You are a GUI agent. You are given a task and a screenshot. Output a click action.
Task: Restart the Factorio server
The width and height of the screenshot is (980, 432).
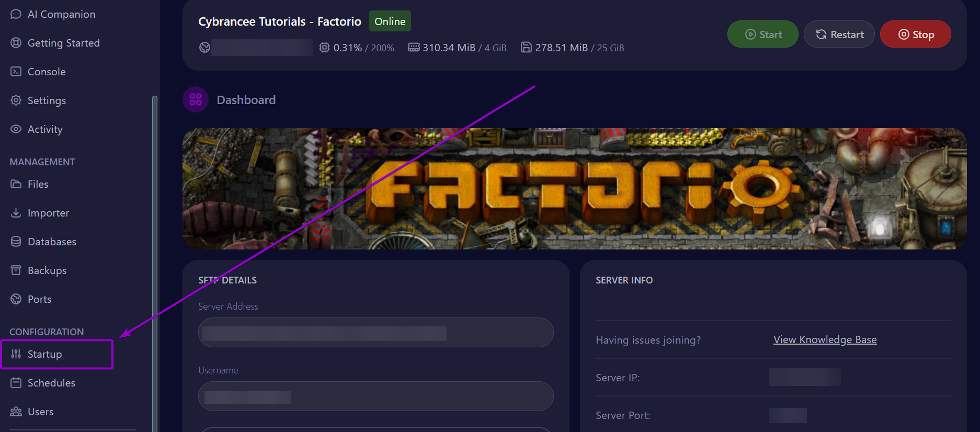(839, 35)
